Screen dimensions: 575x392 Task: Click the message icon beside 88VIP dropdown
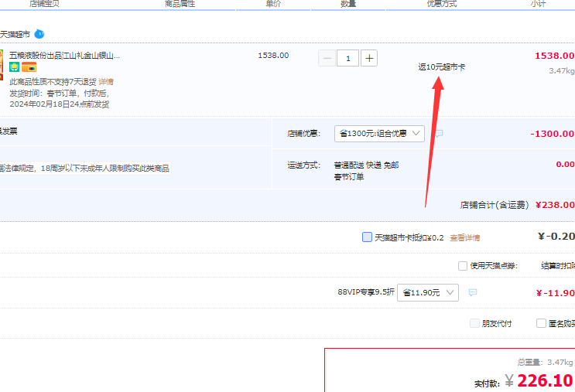pos(473,292)
